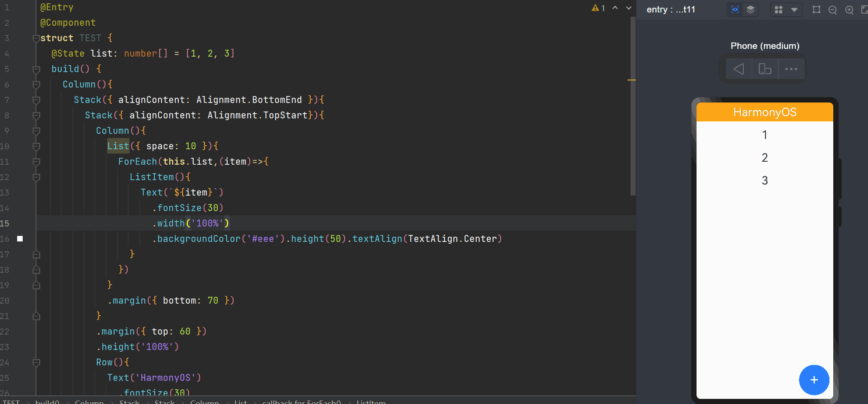Collapse the build() fold marker
This screenshot has height=404, width=868.
click(36, 69)
